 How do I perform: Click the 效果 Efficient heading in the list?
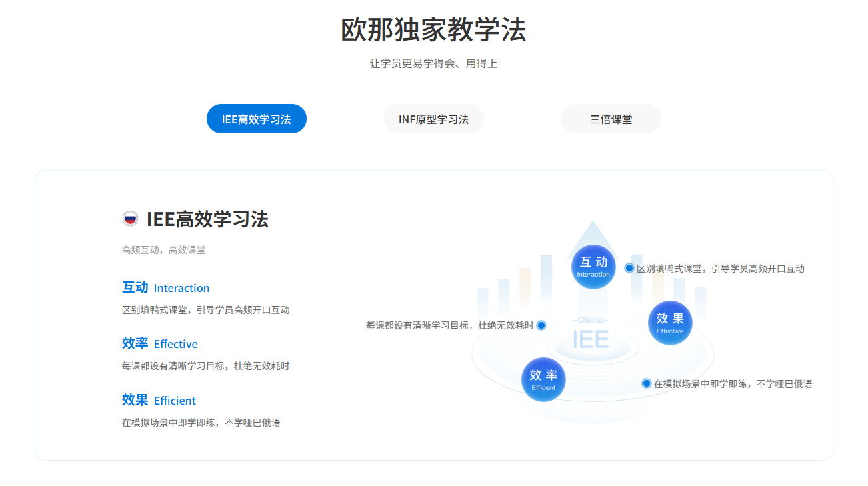coord(159,400)
